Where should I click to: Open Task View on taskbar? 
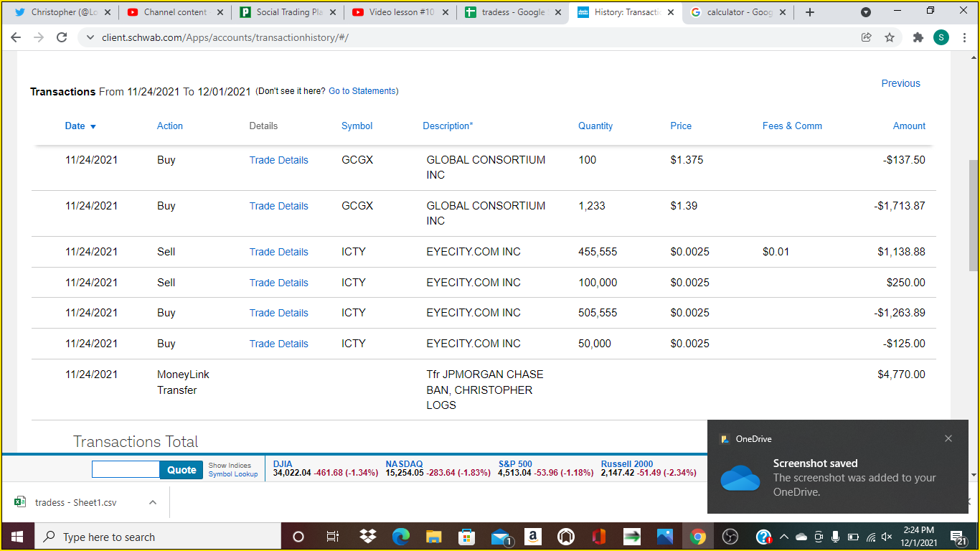(x=332, y=537)
